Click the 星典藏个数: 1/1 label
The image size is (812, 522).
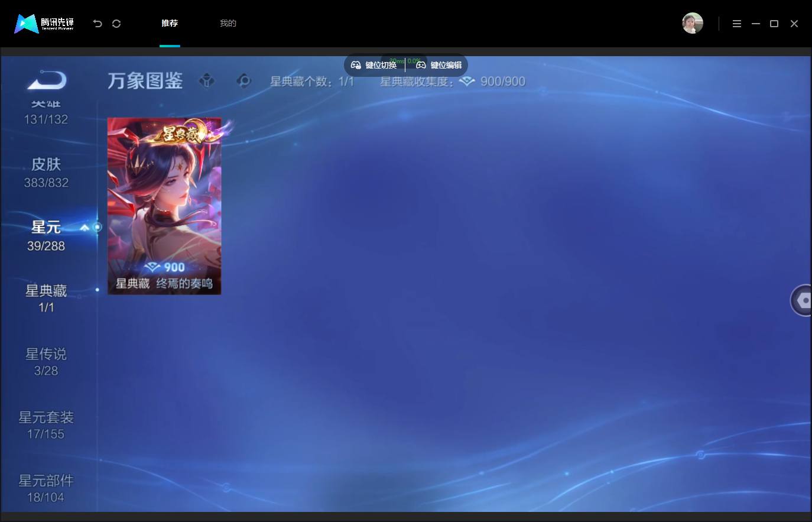coord(312,82)
